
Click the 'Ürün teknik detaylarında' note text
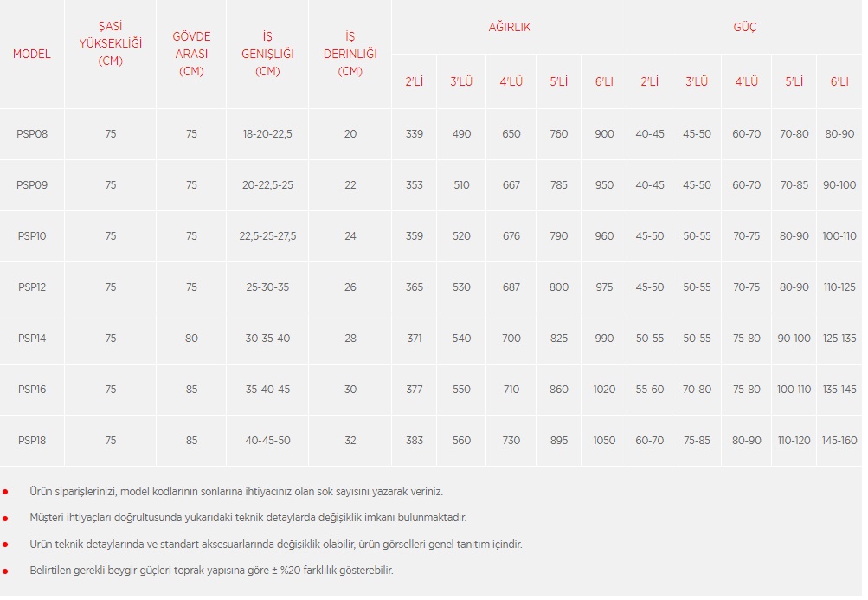pyautogui.click(x=275, y=545)
